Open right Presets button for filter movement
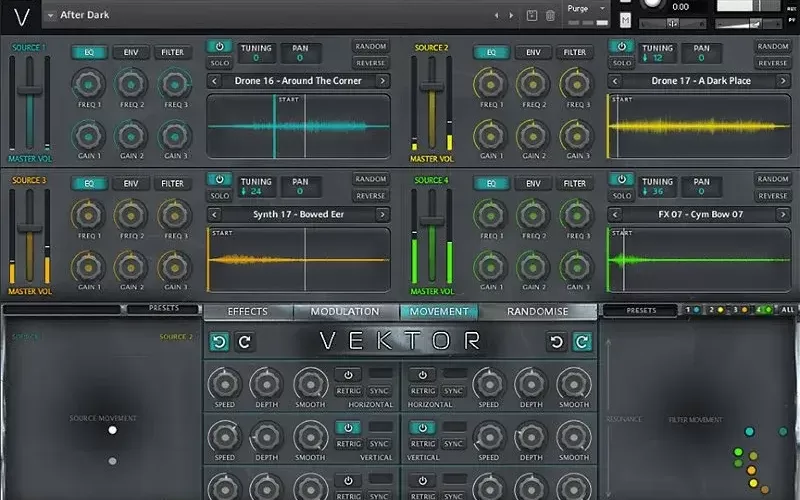Screen dimensions: 800x500 tap(641, 310)
